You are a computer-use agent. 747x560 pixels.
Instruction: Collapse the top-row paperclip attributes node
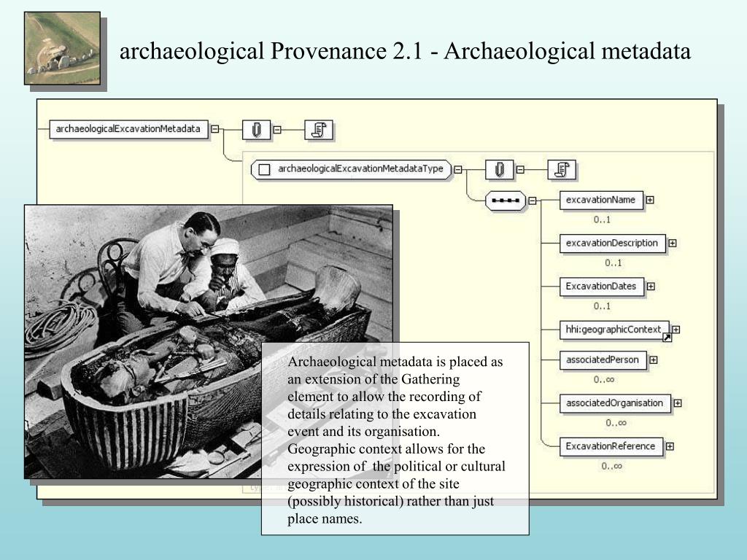(277, 130)
